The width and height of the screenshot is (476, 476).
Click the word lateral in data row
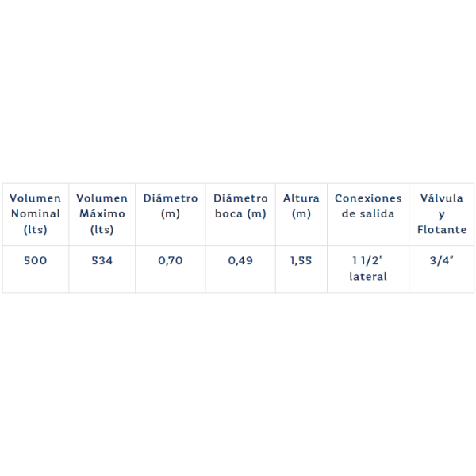(368, 277)
